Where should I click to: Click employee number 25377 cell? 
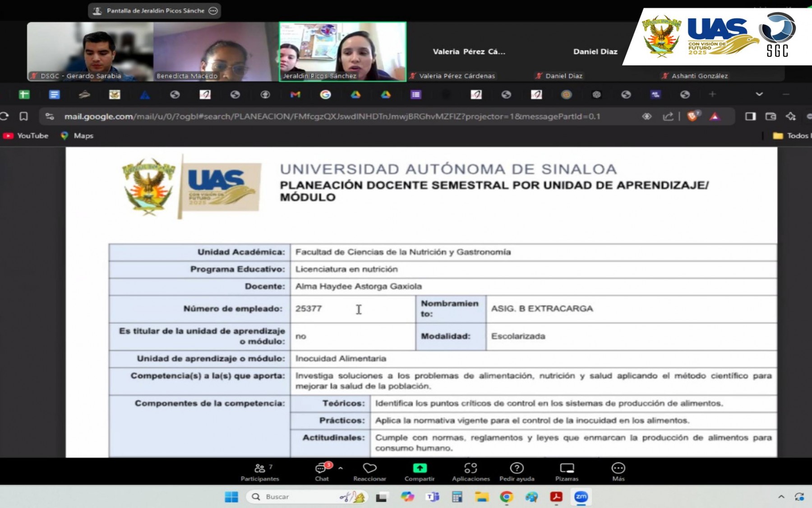(353, 309)
